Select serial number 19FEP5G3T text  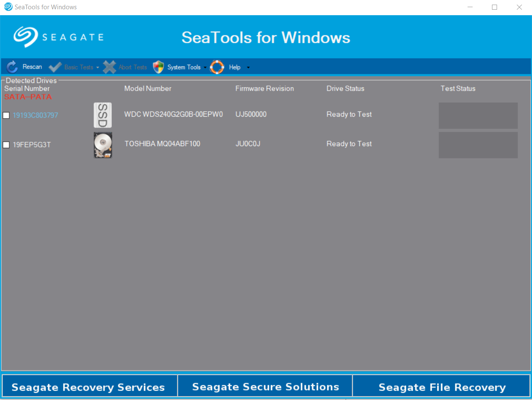32,145
